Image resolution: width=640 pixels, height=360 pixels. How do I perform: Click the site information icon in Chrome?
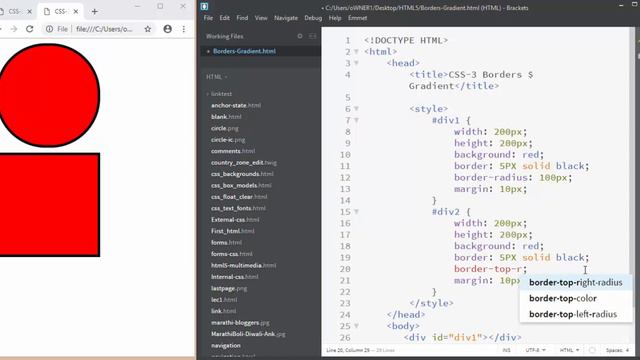point(49,29)
